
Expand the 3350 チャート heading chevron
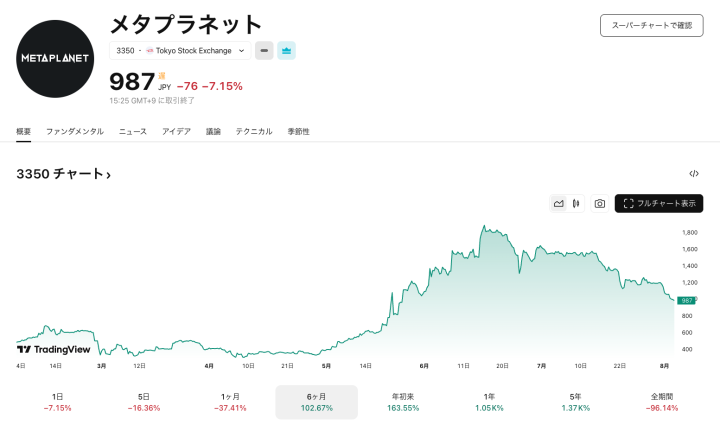point(108,175)
